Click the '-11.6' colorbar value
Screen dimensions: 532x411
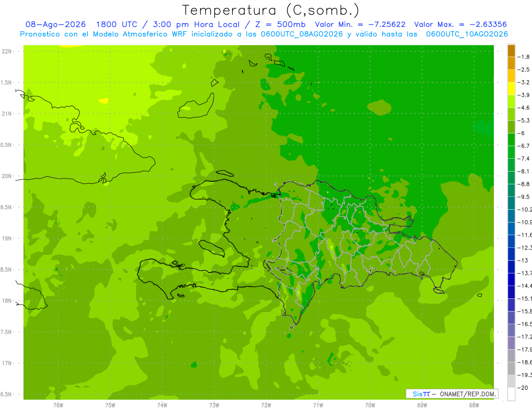coord(525,235)
